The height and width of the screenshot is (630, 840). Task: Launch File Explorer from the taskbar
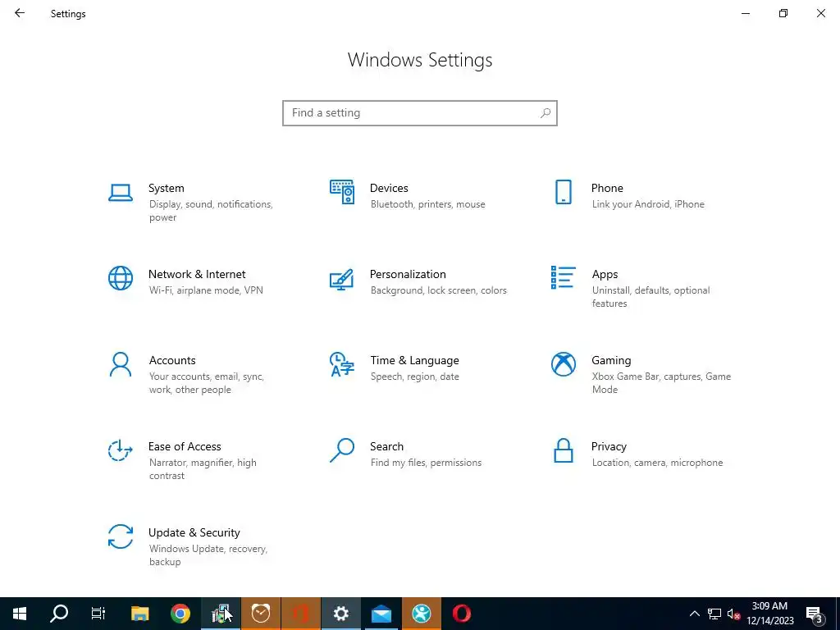(139, 614)
